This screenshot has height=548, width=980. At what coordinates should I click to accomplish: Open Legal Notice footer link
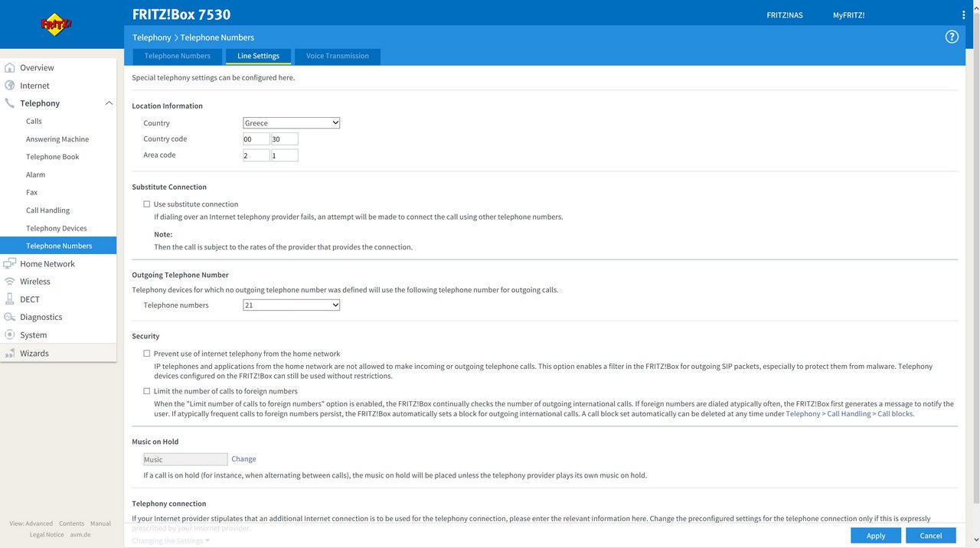(x=47, y=534)
